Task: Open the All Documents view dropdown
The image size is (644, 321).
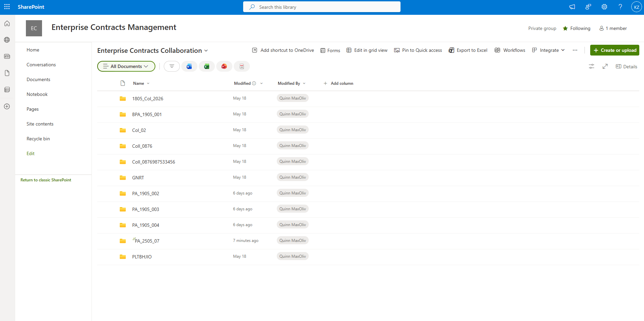Action: tap(126, 66)
